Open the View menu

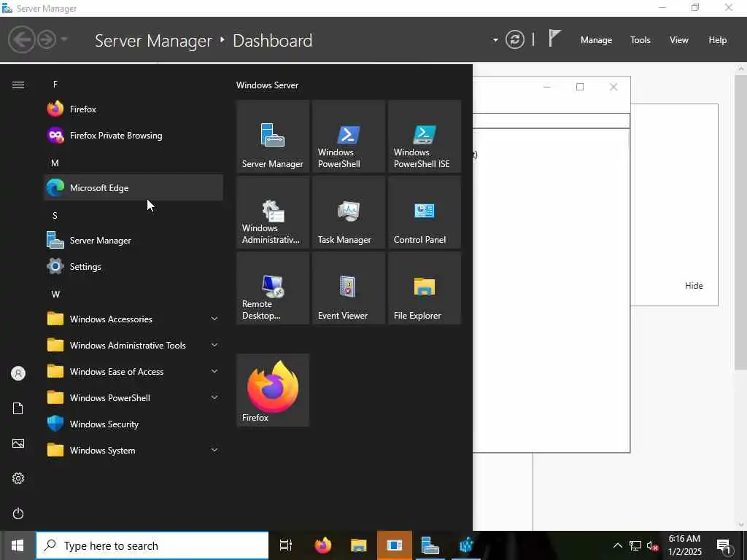[679, 40]
